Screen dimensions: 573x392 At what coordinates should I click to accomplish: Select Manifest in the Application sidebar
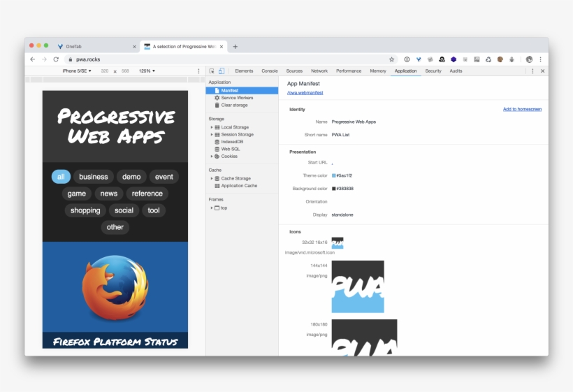242,91
